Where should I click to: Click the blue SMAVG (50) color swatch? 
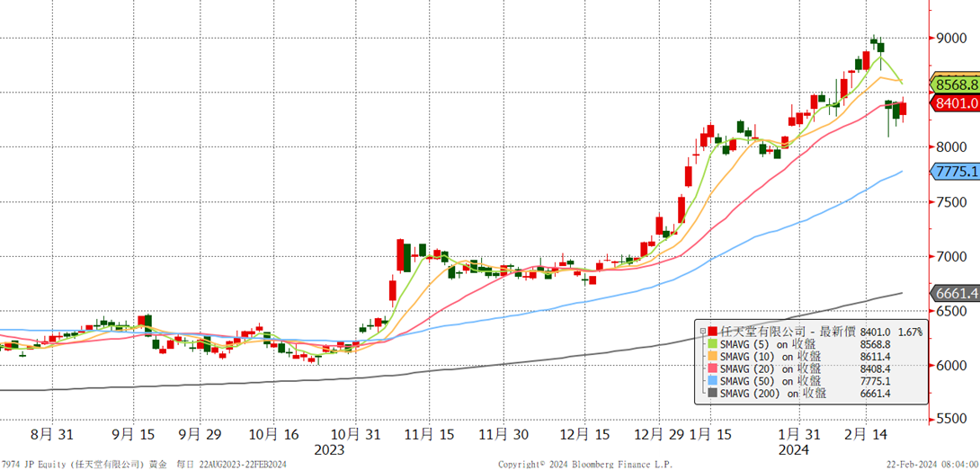click(x=713, y=381)
